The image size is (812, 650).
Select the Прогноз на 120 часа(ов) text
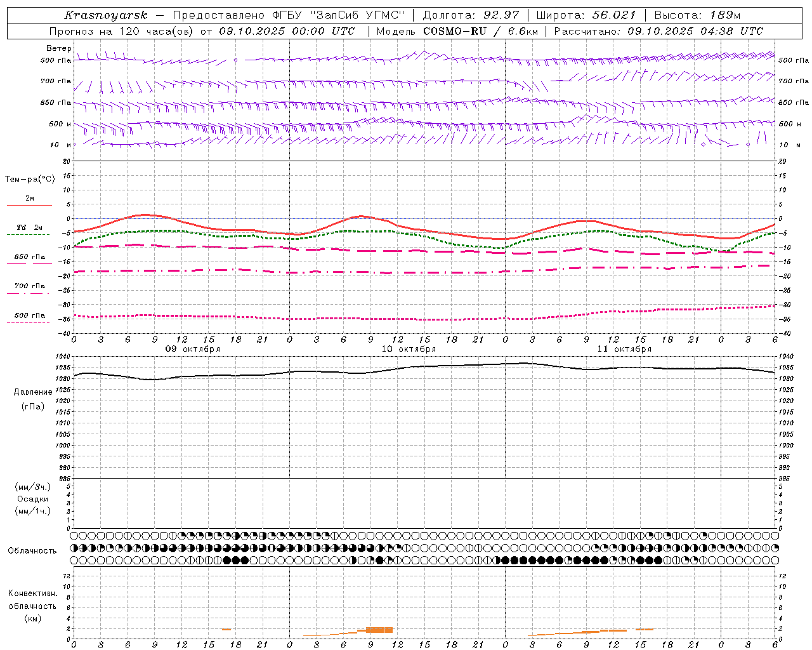coord(122,31)
